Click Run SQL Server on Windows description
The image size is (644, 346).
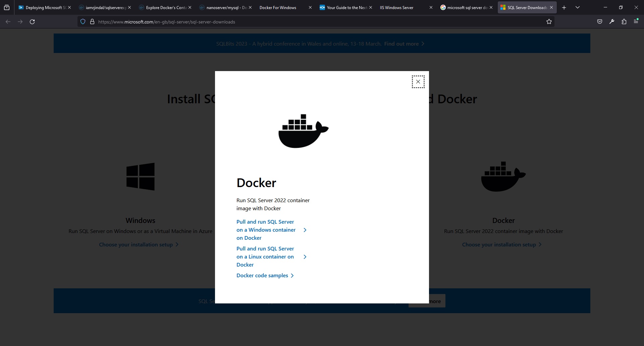[x=140, y=231]
